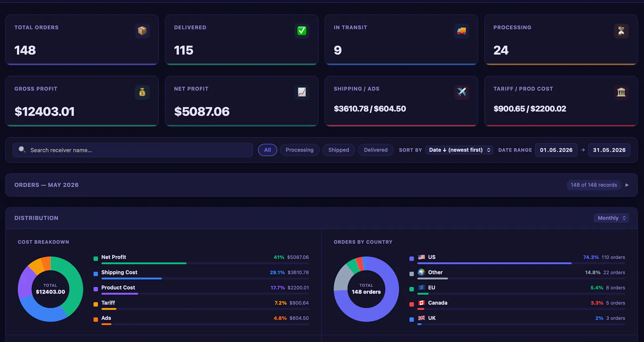644x342 pixels.
Task: Click the truck icon on In Transit card
Action: point(462,31)
